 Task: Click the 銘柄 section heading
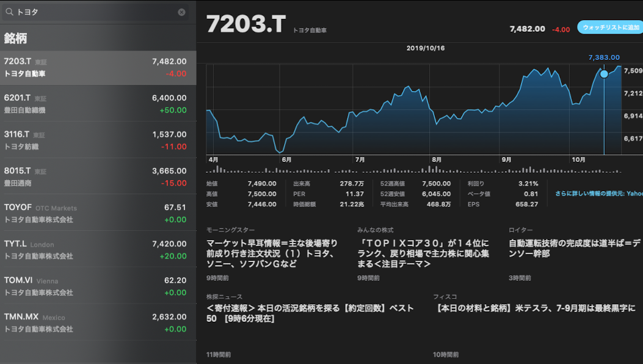[x=15, y=38]
